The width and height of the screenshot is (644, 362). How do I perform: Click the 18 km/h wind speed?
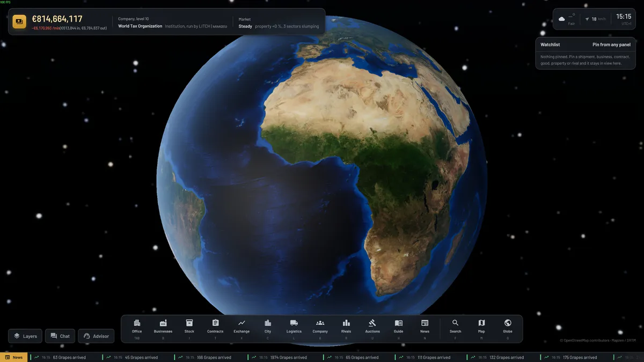(x=598, y=19)
